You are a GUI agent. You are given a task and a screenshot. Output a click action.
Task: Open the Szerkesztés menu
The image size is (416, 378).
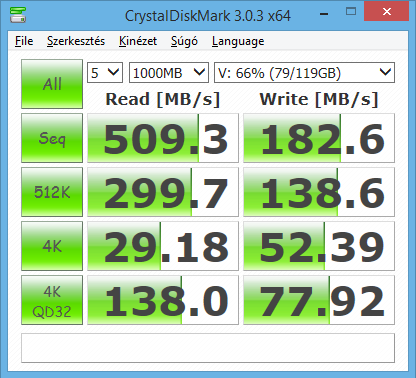point(76,41)
